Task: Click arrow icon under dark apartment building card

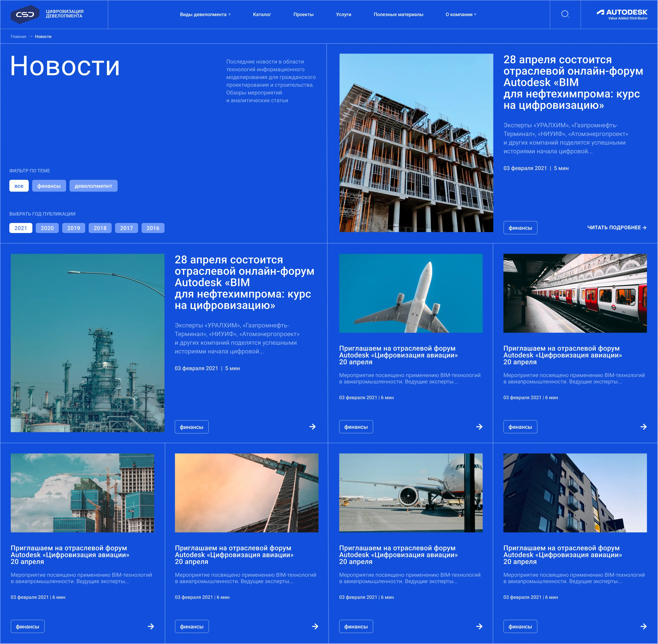Action: (x=643, y=626)
